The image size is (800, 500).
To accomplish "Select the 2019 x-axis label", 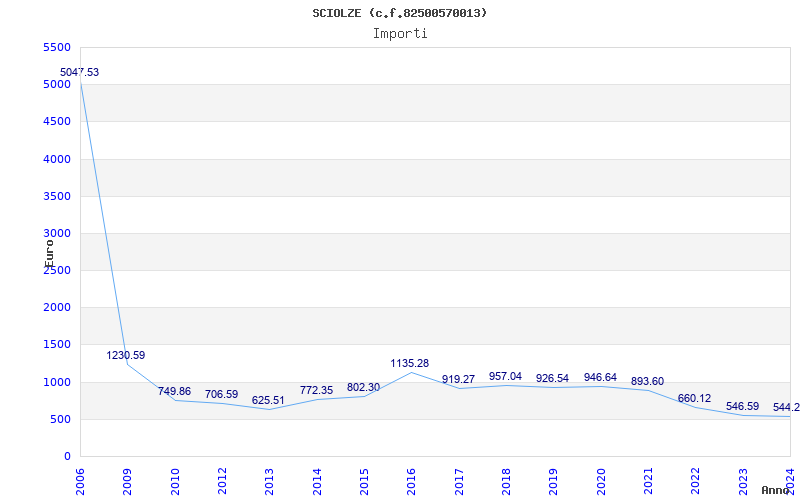I will pyautogui.click(x=553, y=481).
